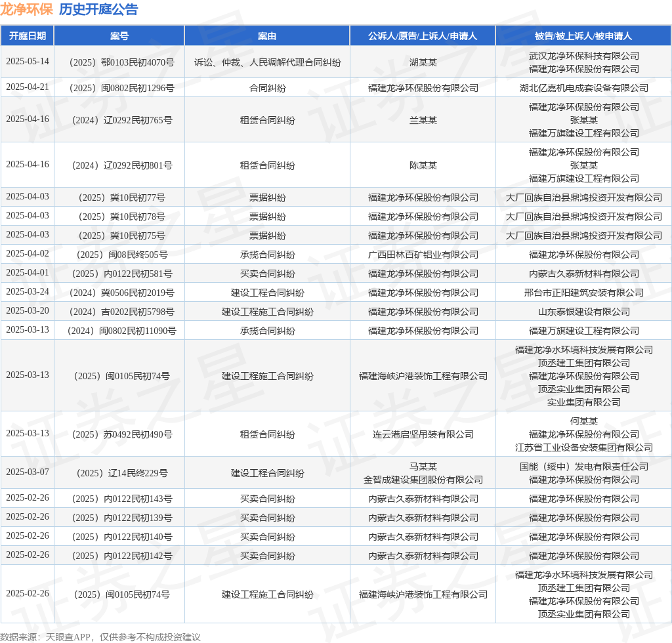Click 建设工程合同纠纷 in 辽14民终229号 row
The width and height of the screenshot is (672, 643).
point(268,473)
